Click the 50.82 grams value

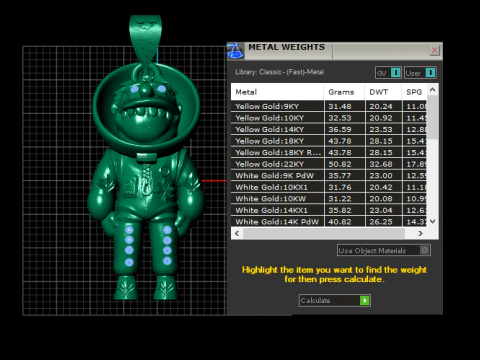(x=340, y=164)
